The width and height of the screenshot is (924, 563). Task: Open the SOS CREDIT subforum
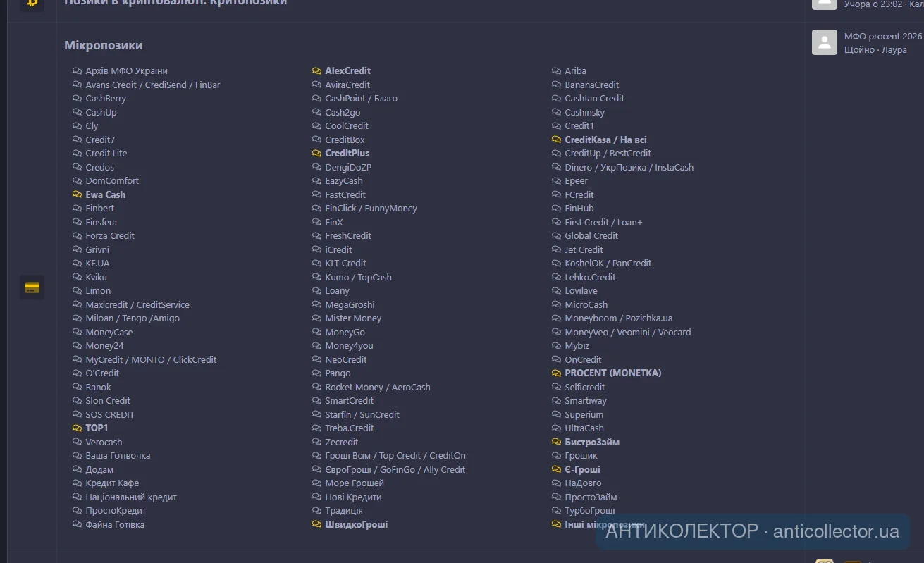[x=110, y=415]
